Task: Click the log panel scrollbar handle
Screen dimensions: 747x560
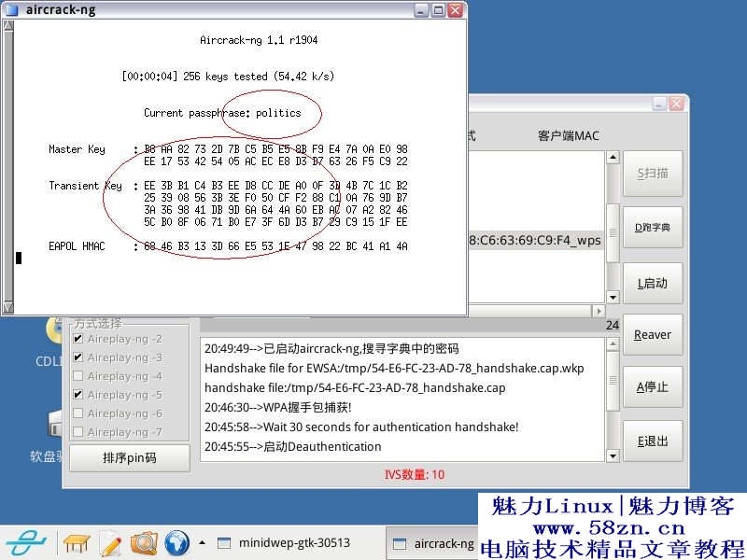Action: [x=613, y=381]
